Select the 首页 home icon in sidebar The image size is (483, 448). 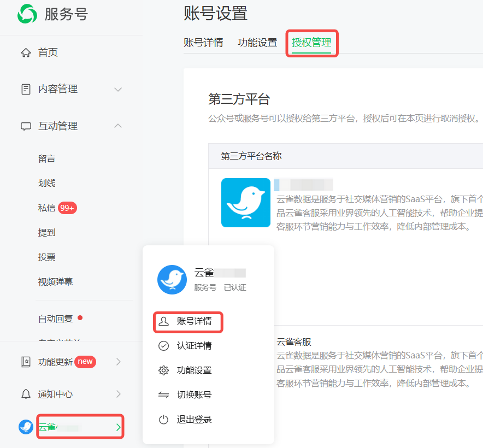pos(26,52)
